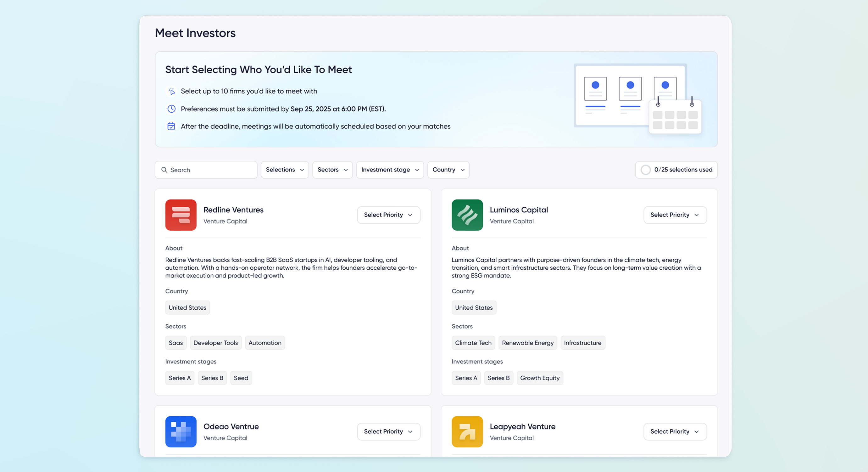Image resolution: width=868 pixels, height=472 pixels.
Task: Open Select Priority for Redline Ventures
Action: tap(388, 215)
